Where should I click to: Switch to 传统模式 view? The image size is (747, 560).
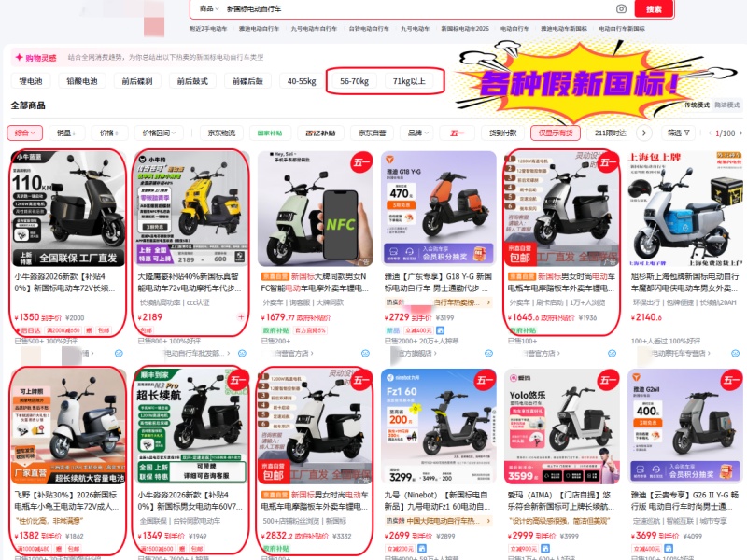697,105
